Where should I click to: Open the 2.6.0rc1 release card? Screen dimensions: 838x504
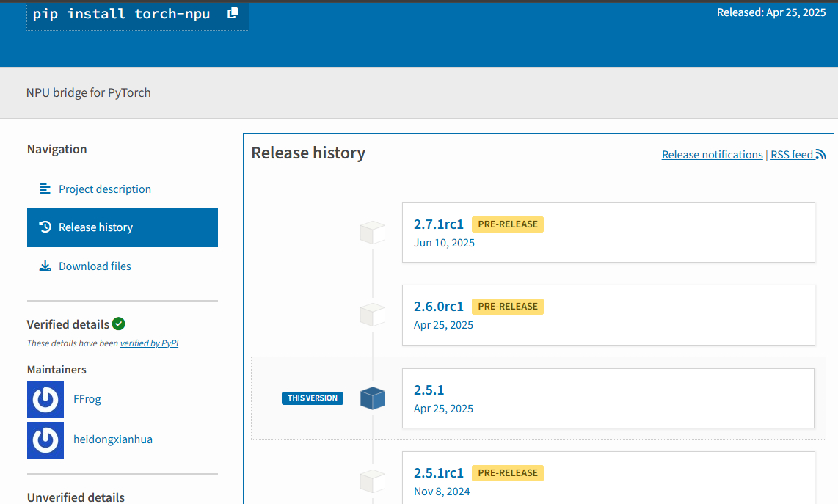click(608, 315)
